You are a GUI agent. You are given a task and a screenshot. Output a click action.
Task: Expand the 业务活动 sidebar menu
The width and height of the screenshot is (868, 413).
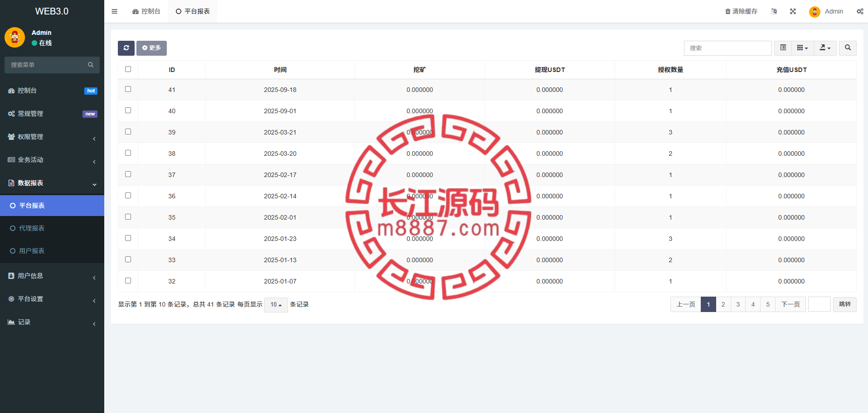tap(52, 160)
